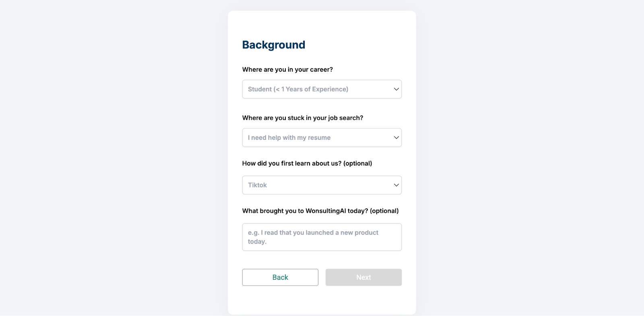
Task: Click the "(optional)" text beside the learn-about-us question
Action: tap(357, 163)
